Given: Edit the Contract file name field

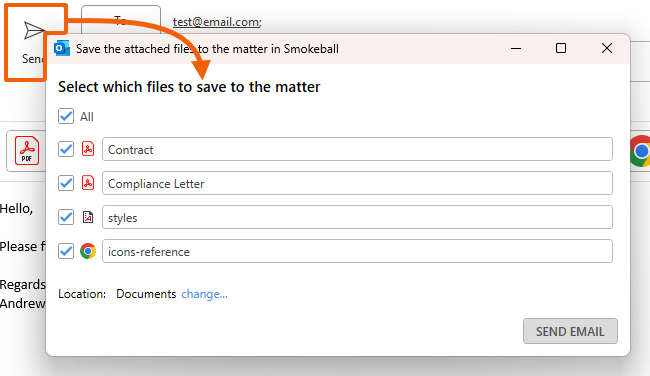Looking at the screenshot, I should click(x=357, y=149).
